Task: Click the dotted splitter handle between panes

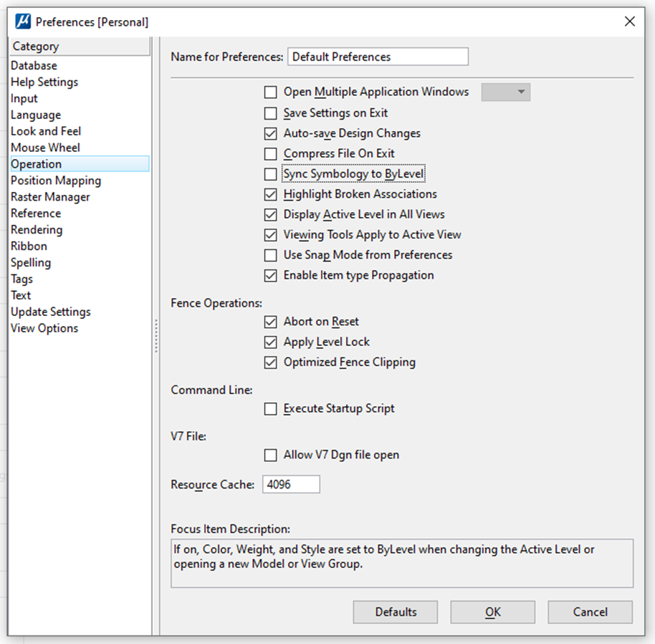Action: (x=156, y=336)
